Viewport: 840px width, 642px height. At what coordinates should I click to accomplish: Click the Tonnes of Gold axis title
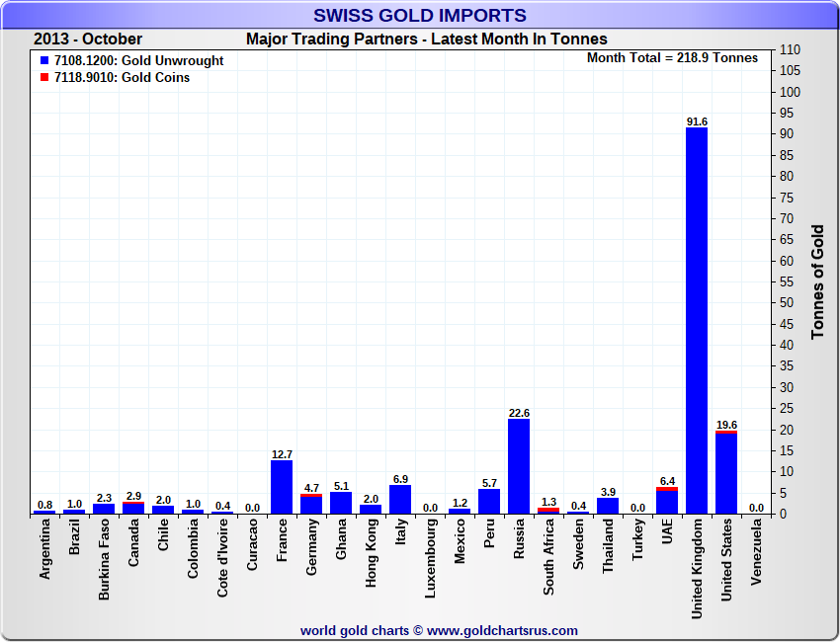(817, 281)
